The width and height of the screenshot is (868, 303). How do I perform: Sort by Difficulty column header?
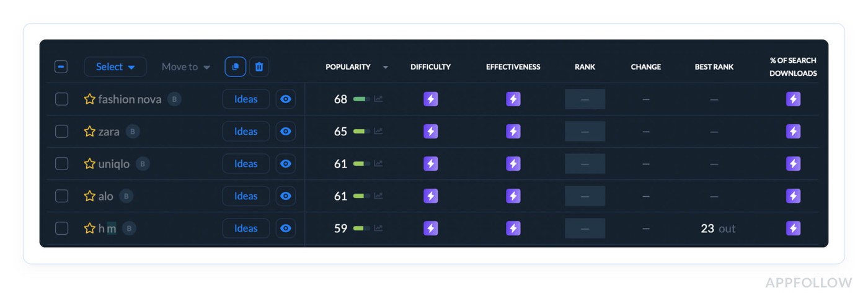click(x=430, y=67)
